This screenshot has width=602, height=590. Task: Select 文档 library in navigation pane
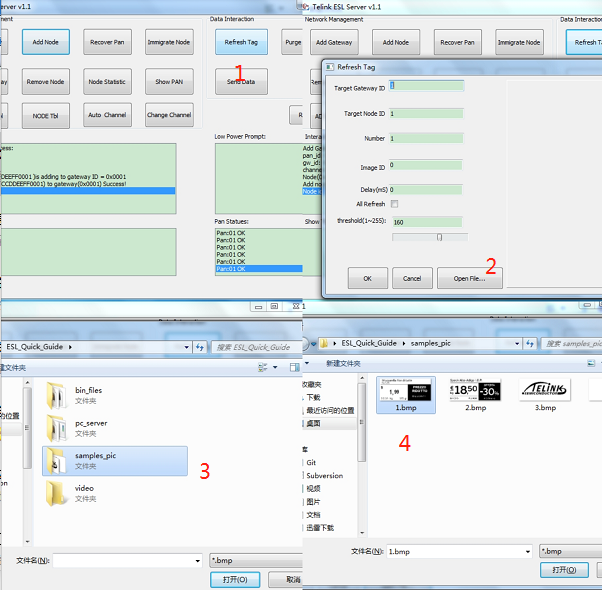313,515
